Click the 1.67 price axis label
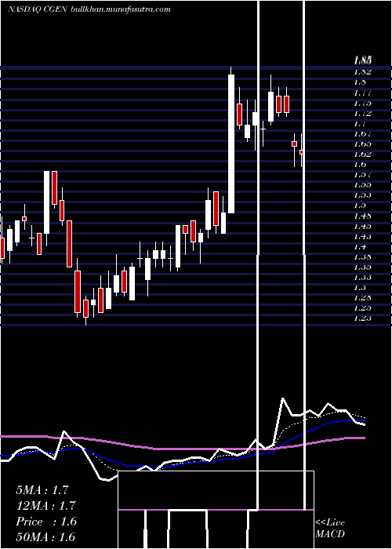The height and width of the screenshot is (549, 392). [362, 133]
